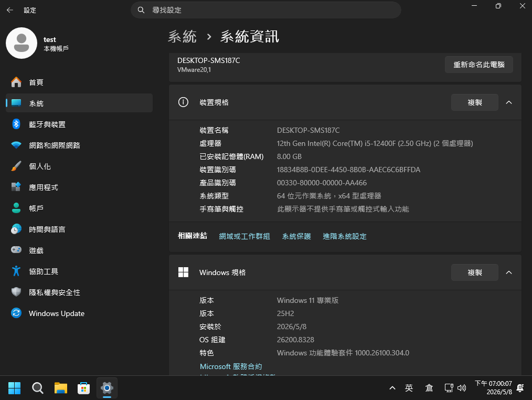Viewport: 532px width, 400px height.
Task: Select 藍牙與裝置 in the sidebar
Action: point(79,124)
